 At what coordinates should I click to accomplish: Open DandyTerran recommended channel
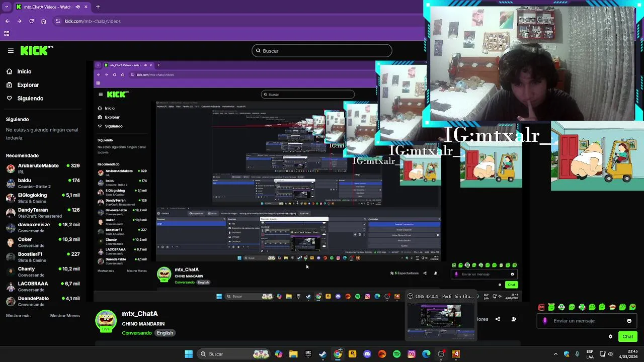[43, 213]
